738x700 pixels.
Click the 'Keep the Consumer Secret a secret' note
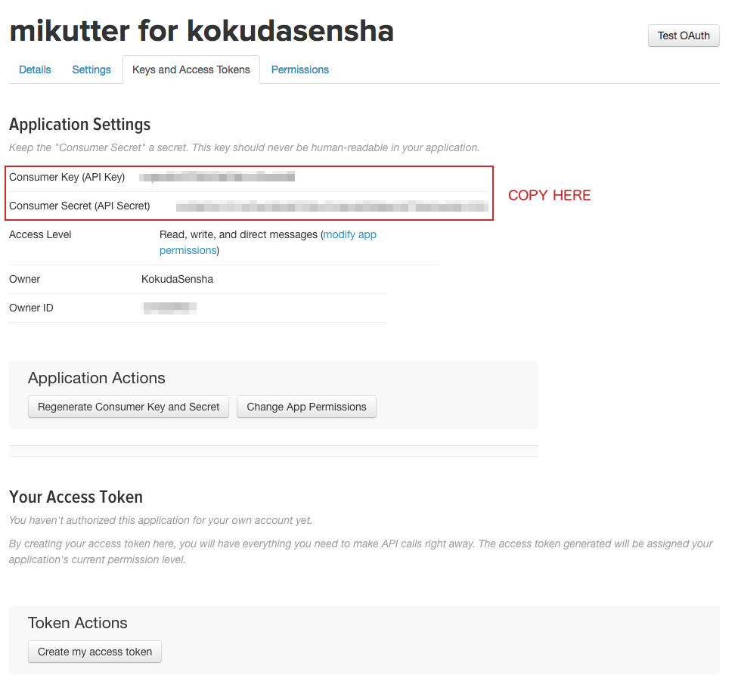[244, 147]
